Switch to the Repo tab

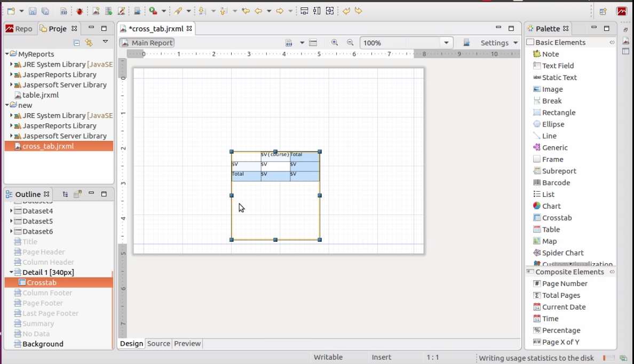tap(19, 29)
